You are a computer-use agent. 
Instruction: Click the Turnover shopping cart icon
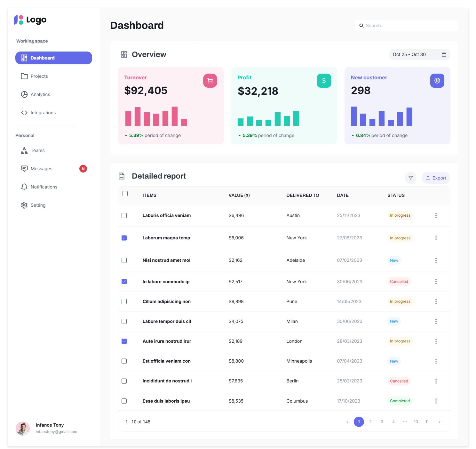pyautogui.click(x=210, y=81)
